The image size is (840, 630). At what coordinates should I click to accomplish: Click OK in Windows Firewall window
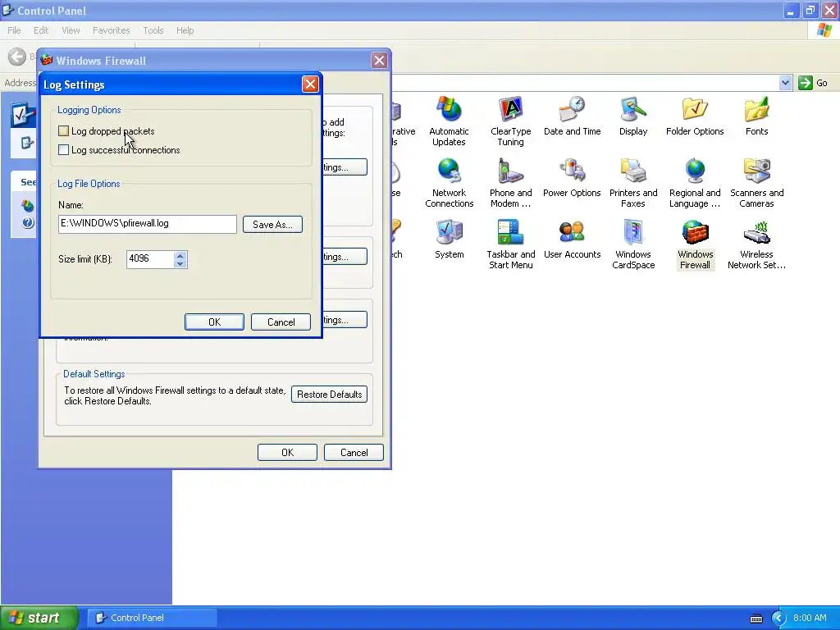coord(287,452)
